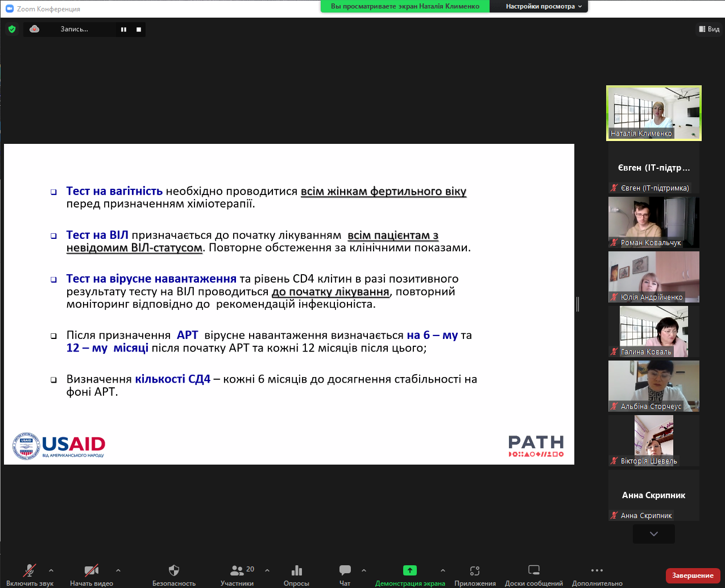The image size is (725, 588).
Task: Start camera with Начать видео
Action: click(91, 570)
